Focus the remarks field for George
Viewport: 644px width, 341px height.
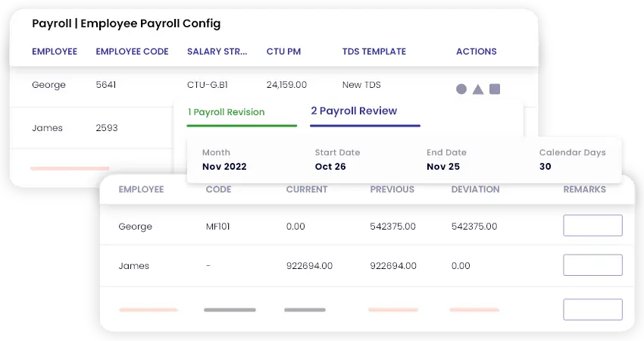coord(592,226)
